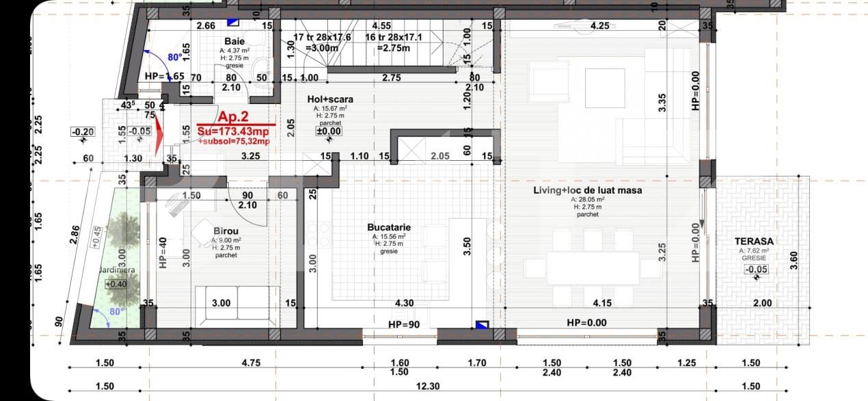Click the 12.30 overall dimension at bottom
The height and width of the screenshot is (401, 868).
pos(428,387)
